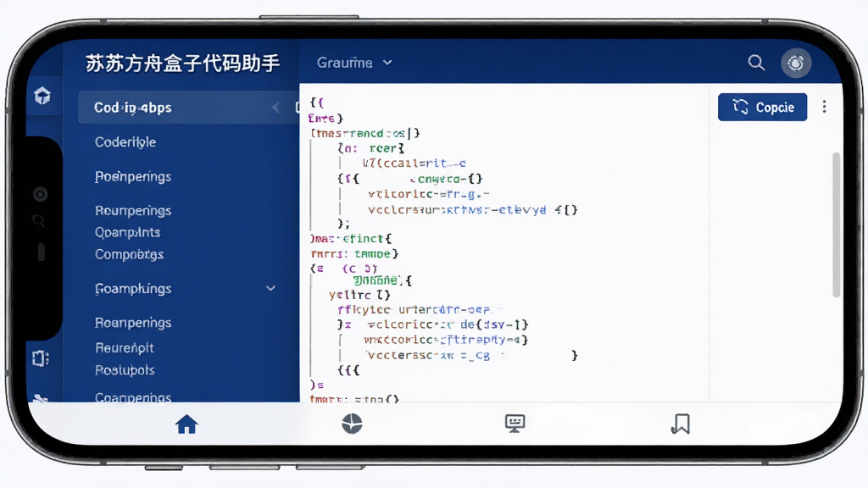
Task: Collapse sidebar using arrow beside Cod ip 4bps
Action: [275, 108]
